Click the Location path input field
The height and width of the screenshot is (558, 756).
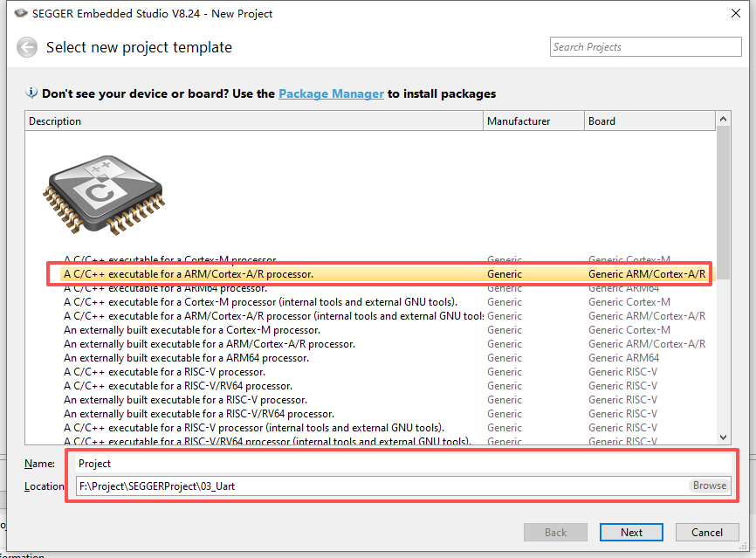point(381,486)
